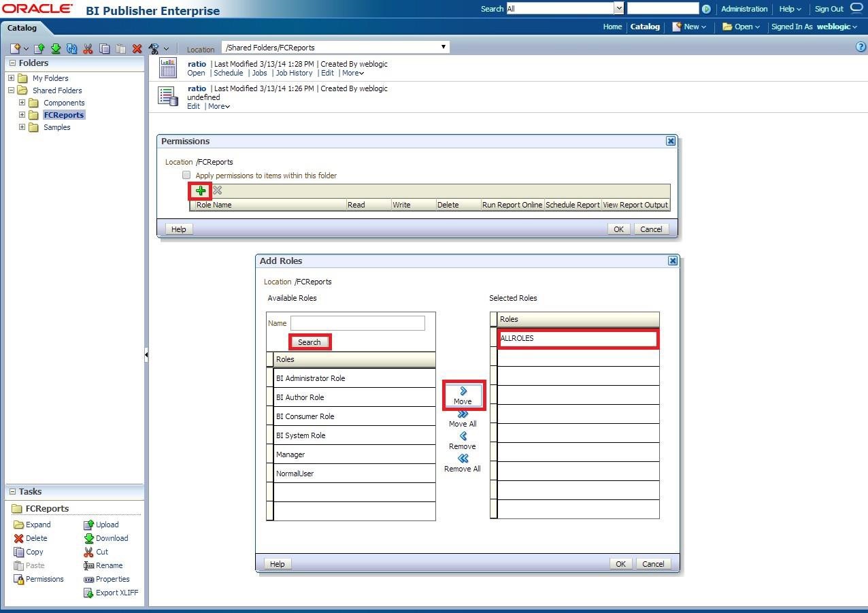The height and width of the screenshot is (613, 868).
Task: Click the green Download icon in the catalog toolbar
Action: (x=55, y=48)
